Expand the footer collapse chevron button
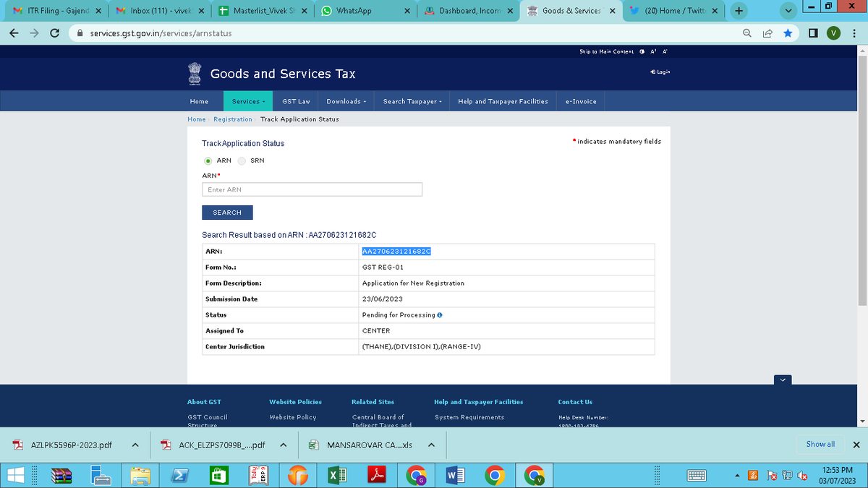 click(782, 380)
